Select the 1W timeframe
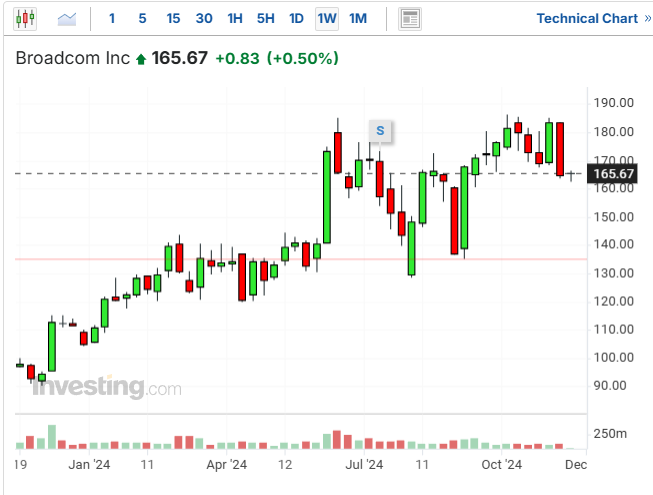This screenshot has height=495, width=653. (327, 19)
